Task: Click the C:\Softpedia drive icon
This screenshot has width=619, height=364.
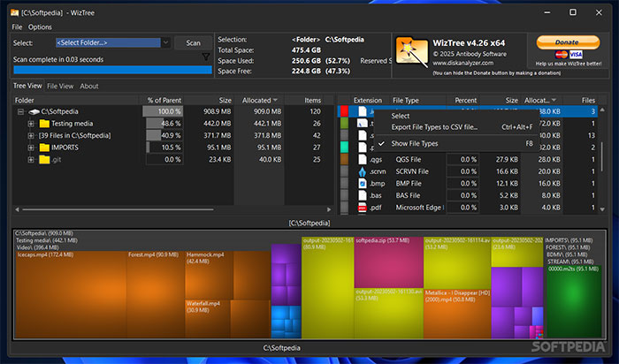Action: point(34,111)
